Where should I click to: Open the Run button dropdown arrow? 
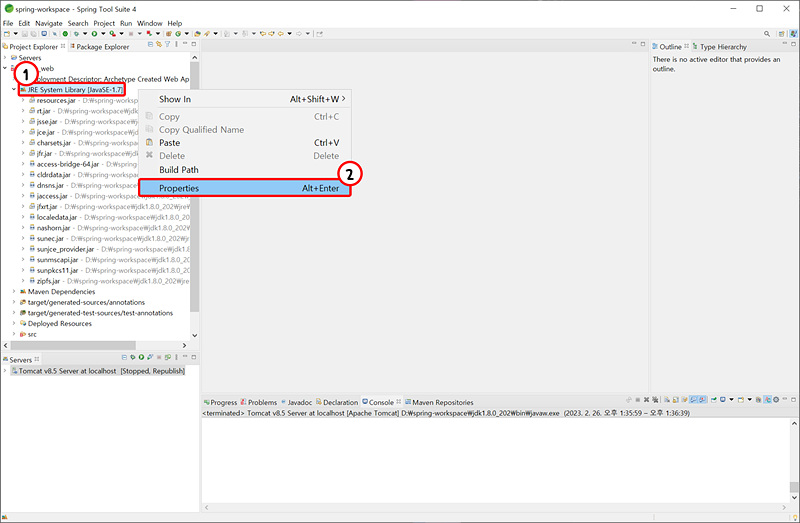pos(104,34)
